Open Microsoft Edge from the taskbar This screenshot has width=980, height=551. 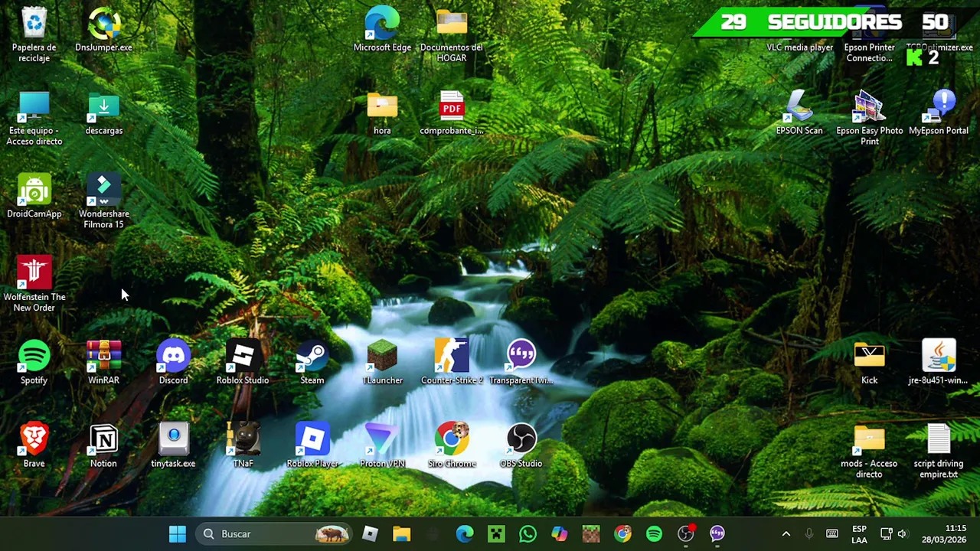click(x=465, y=533)
